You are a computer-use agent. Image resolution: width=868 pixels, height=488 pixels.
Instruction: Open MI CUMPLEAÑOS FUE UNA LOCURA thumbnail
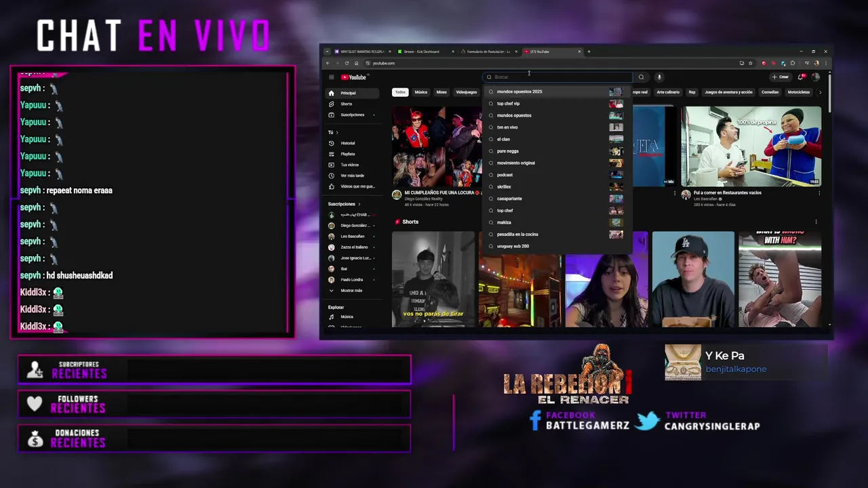pyautogui.click(x=436, y=146)
